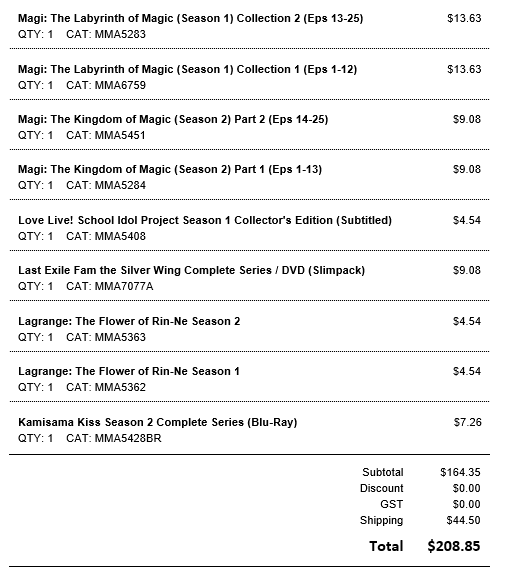Viewport: 523px width, 570px height.
Task: Select Last Exile Fam the Silver Wing title
Action: coord(192,270)
